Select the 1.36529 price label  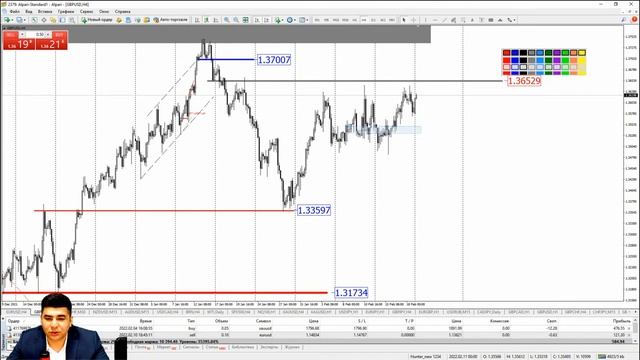coord(524,81)
